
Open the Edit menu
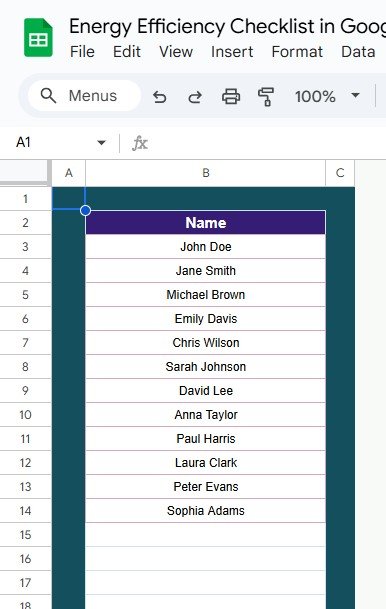tap(127, 52)
